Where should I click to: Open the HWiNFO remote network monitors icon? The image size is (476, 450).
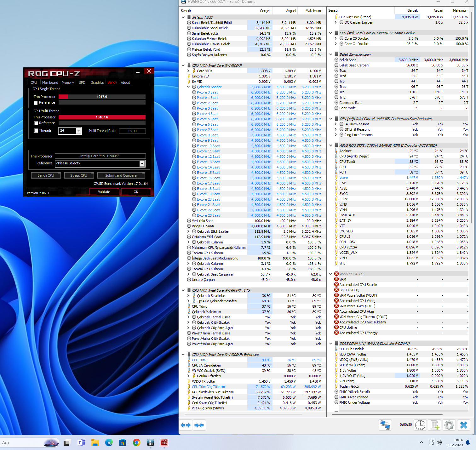pyautogui.click(x=385, y=425)
